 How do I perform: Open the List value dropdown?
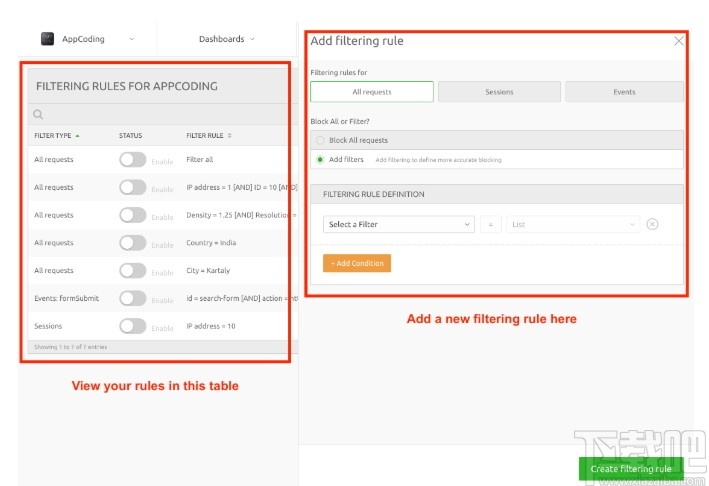pos(573,225)
